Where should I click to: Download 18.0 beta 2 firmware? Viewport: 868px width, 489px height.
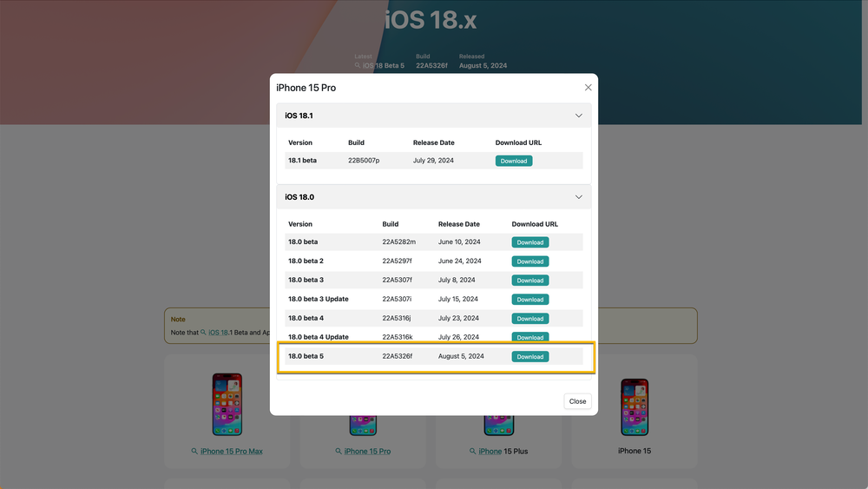coord(529,261)
